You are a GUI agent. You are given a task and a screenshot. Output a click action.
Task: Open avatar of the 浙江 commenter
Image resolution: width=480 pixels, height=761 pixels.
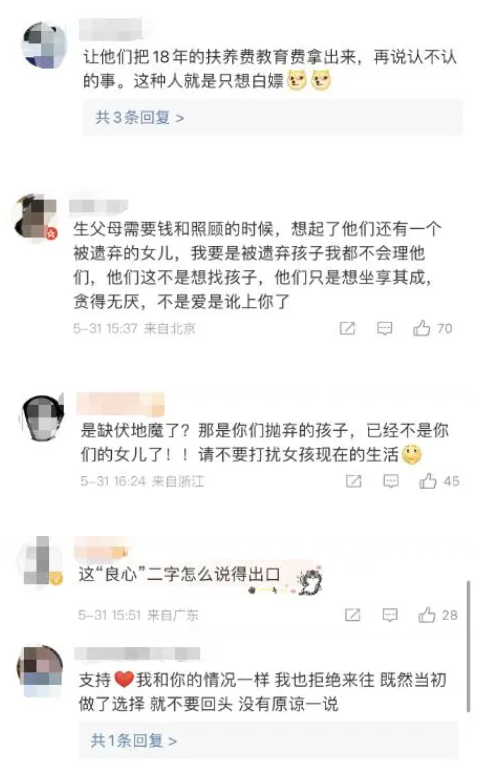pos(42,418)
